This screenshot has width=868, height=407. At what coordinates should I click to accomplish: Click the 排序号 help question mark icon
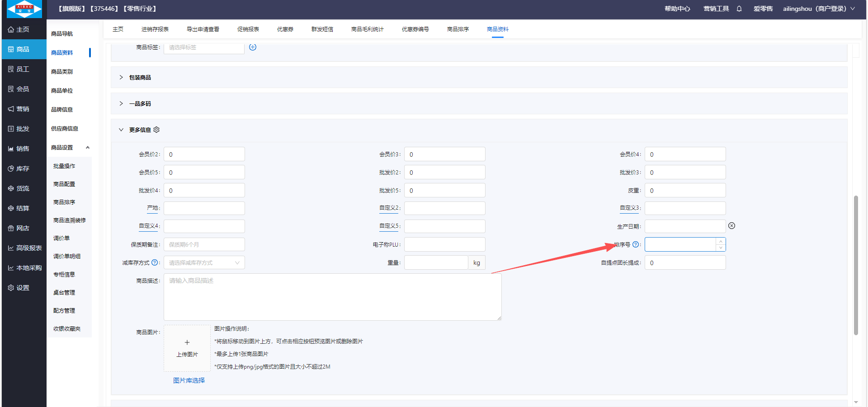(636, 244)
